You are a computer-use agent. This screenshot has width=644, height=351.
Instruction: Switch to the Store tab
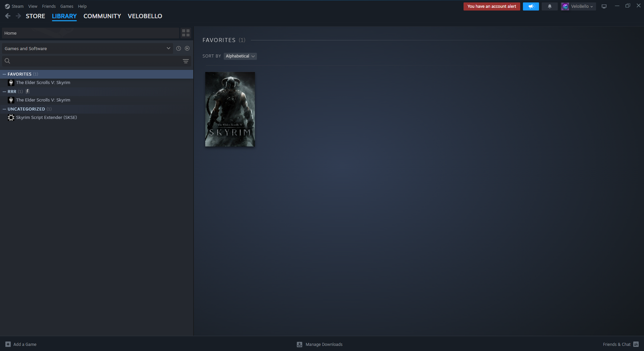35,16
